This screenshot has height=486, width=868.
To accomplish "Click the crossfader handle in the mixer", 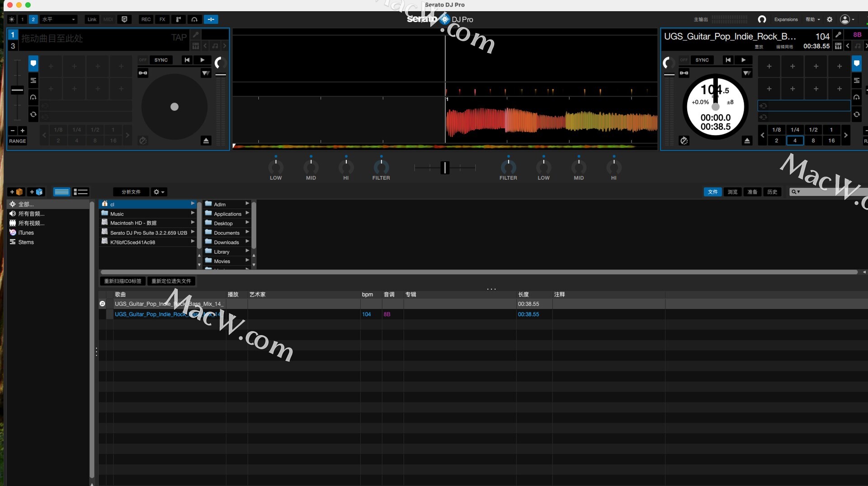I will point(445,168).
